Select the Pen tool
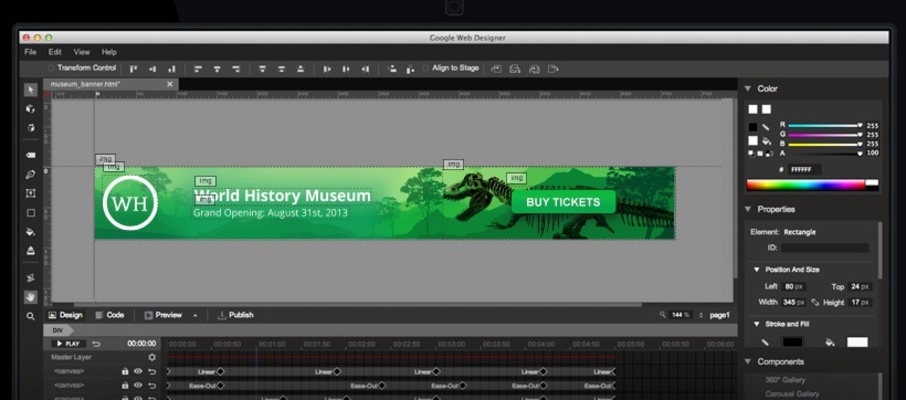Viewport: 906px width, 400px height. point(31,174)
